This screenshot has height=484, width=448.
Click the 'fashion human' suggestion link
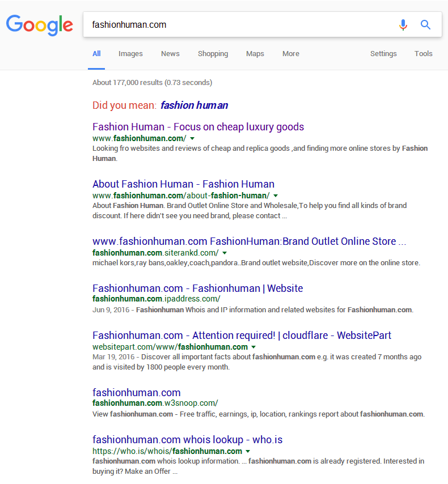coord(194,105)
